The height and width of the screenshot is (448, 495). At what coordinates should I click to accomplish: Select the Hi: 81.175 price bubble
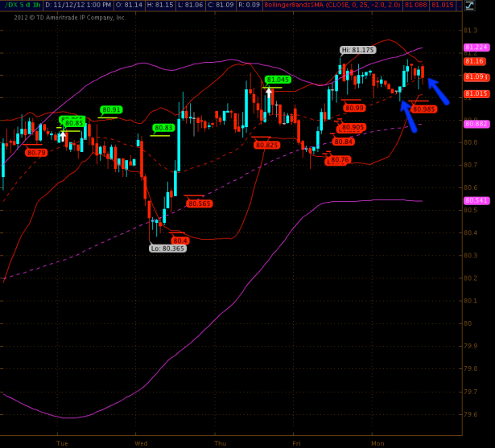357,50
